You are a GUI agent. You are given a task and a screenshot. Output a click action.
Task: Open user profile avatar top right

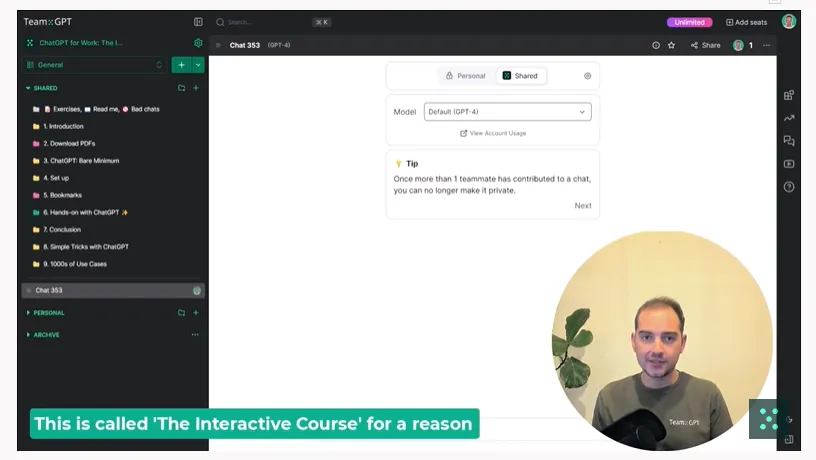pyautogui.click(x=789, y=21)
